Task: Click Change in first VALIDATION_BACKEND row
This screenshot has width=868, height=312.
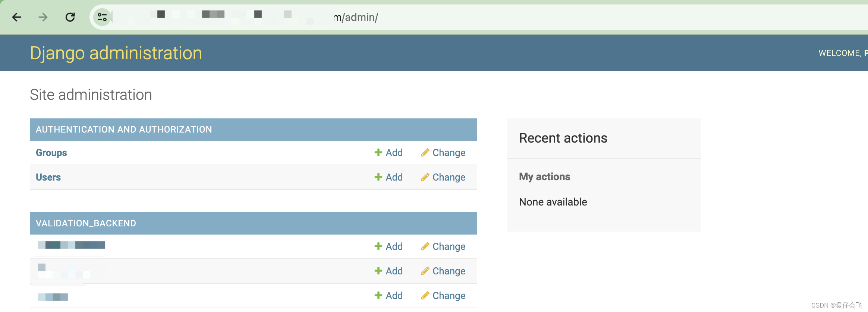Action: point(449,246)
